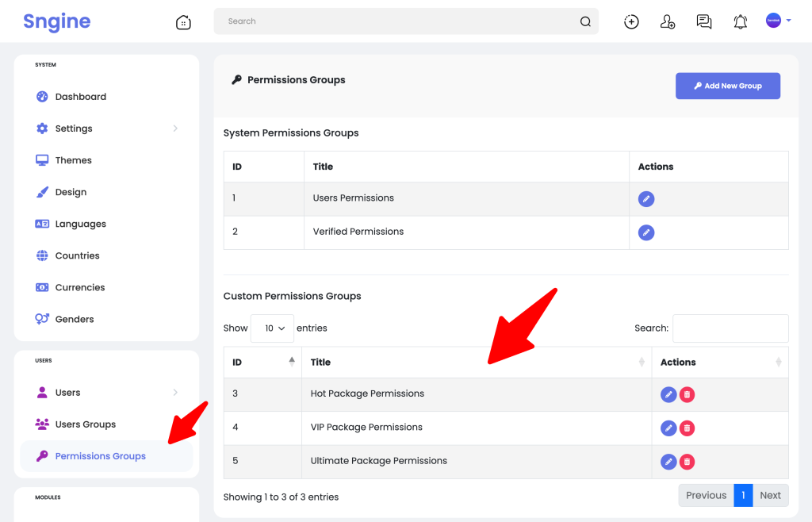Viewport: 812px width, 522px height.
Task: Click the Genders symbol icon
Action: (42, 319)
